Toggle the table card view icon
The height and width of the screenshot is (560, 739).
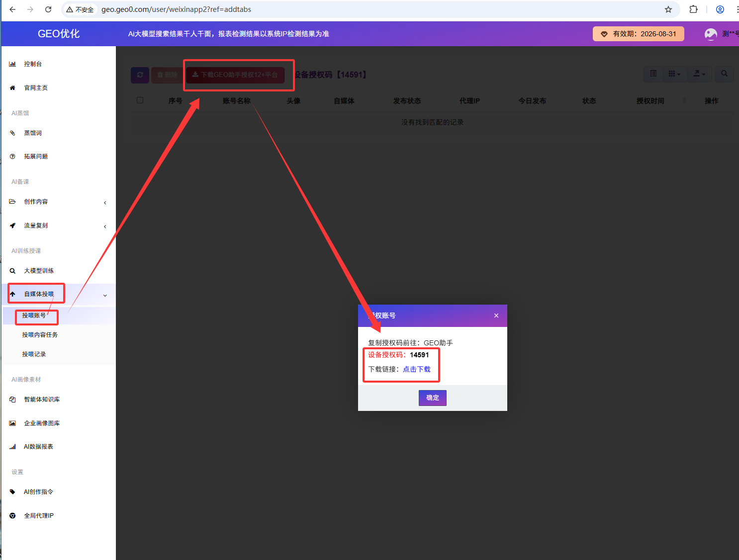[653, 74]
